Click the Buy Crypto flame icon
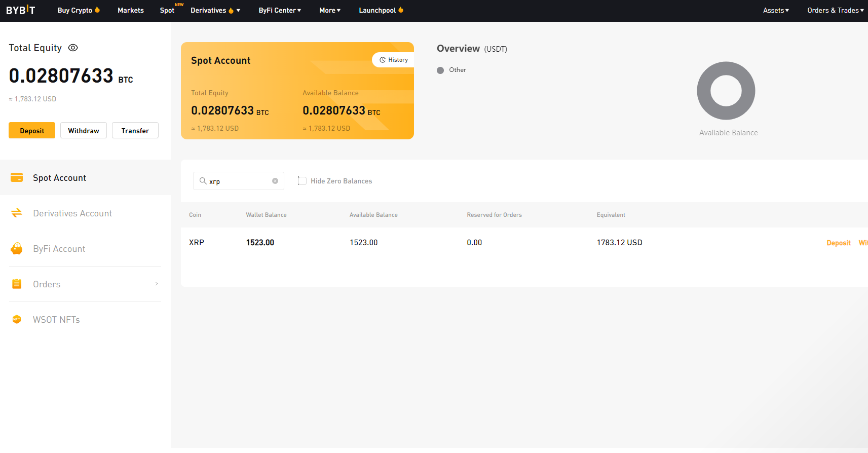This screenshot has height=453, width=868. (x=97, y=10)
